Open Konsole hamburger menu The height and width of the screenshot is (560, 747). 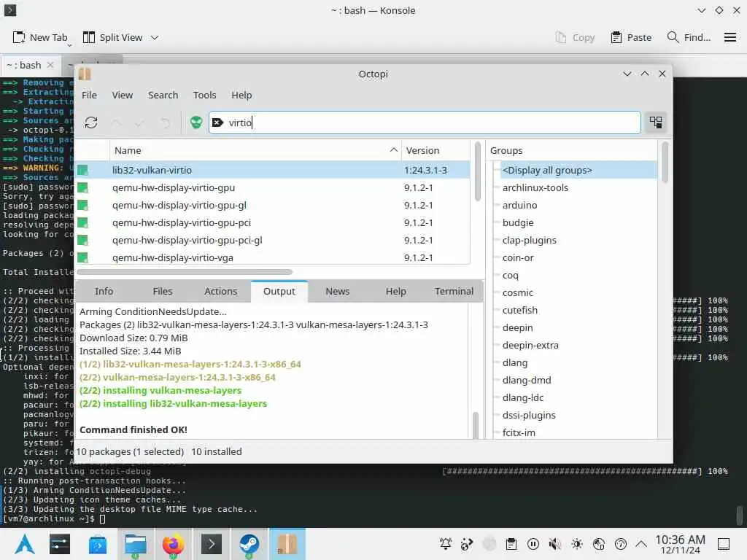(x=729, y=37)
